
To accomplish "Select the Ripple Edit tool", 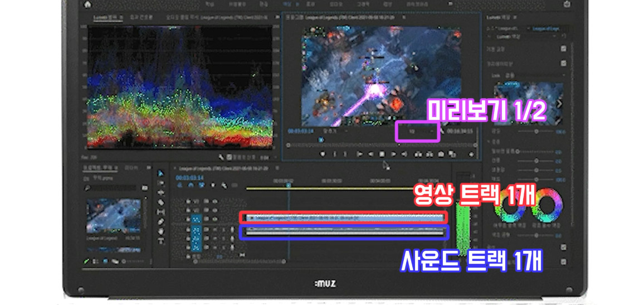I will coord(160,192).
